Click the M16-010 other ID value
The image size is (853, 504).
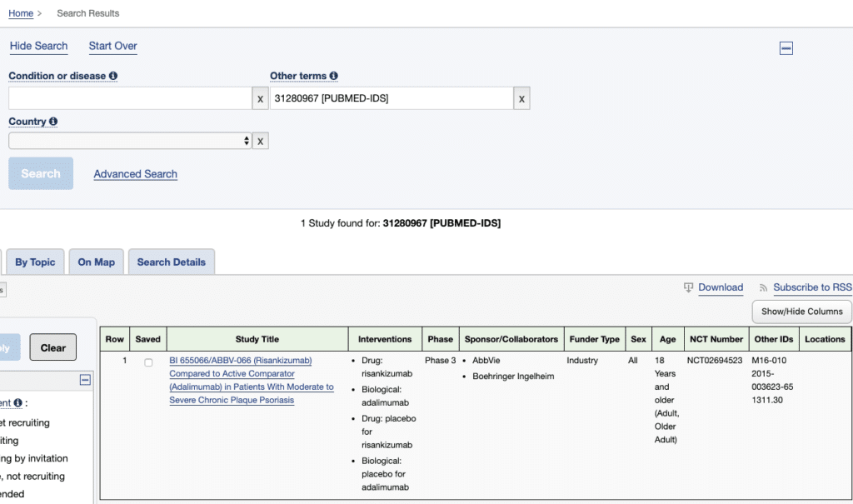[x=769, y=361]
